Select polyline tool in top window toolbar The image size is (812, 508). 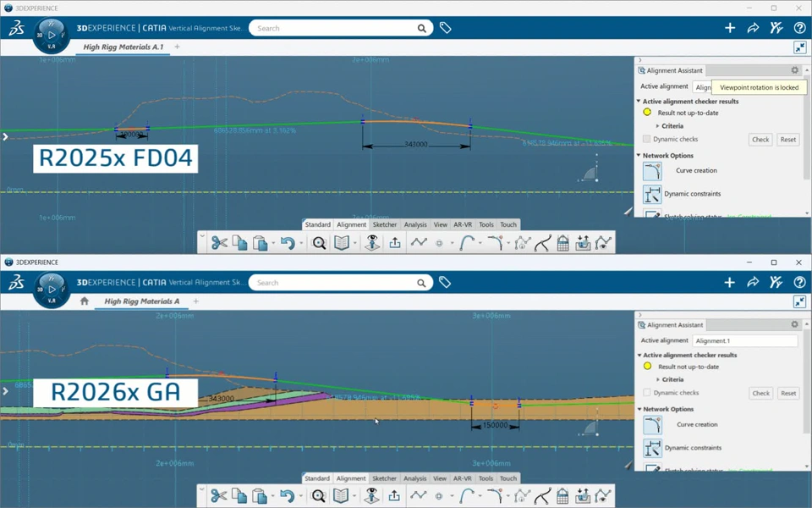[419, 242]
